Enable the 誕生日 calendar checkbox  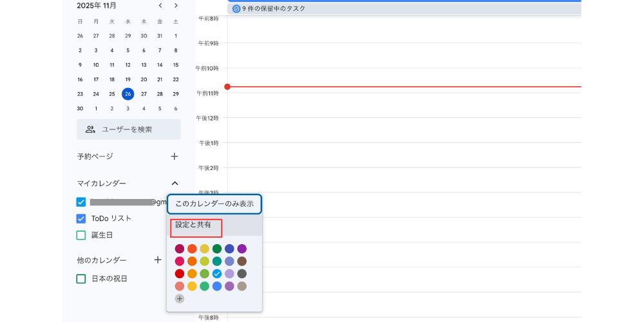pyautogui.click(x=81, y=235)
